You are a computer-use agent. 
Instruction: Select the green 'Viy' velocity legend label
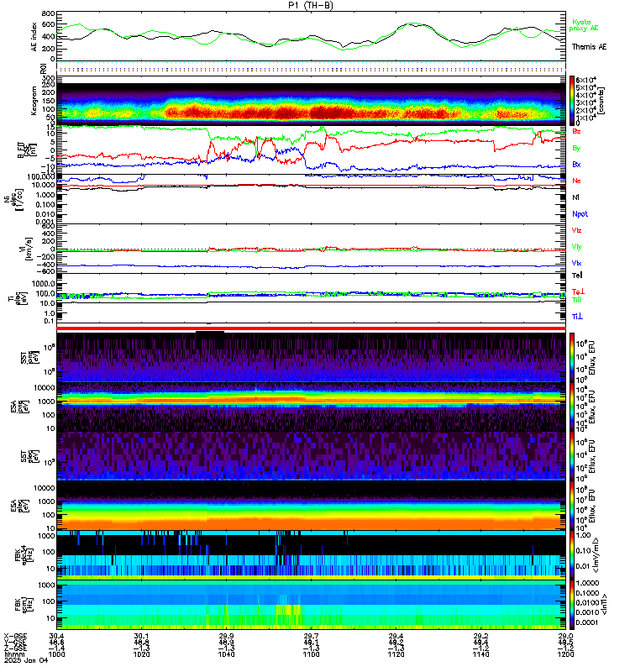tap(576, 247)
